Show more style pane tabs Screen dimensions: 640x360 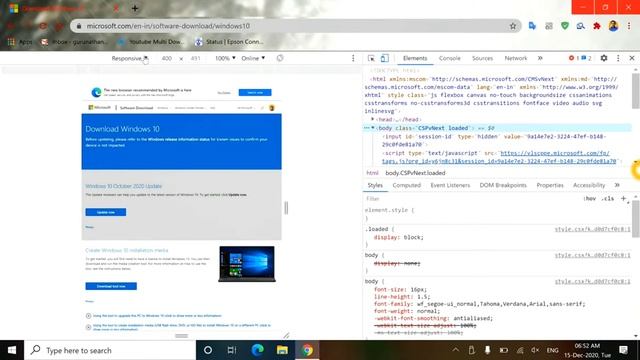pyautogui.click(x=617, y=185)
